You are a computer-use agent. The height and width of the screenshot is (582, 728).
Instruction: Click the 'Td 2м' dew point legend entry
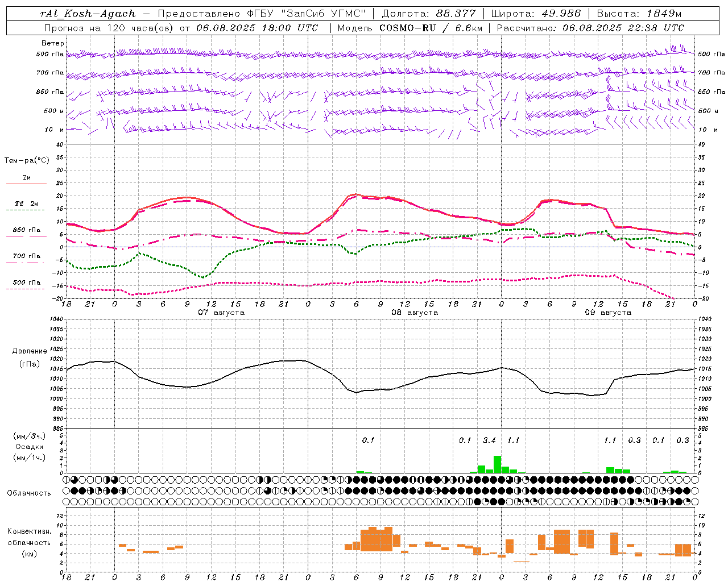pos(27,204)
